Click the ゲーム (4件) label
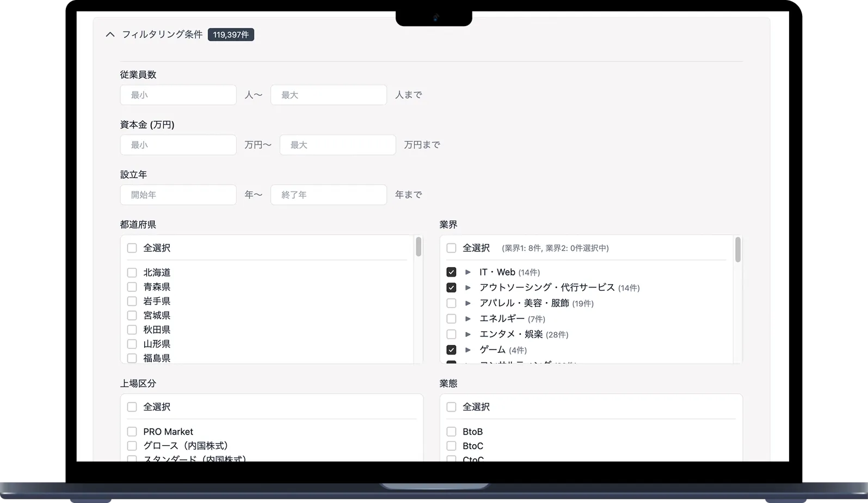 click(x=503, y=349)
